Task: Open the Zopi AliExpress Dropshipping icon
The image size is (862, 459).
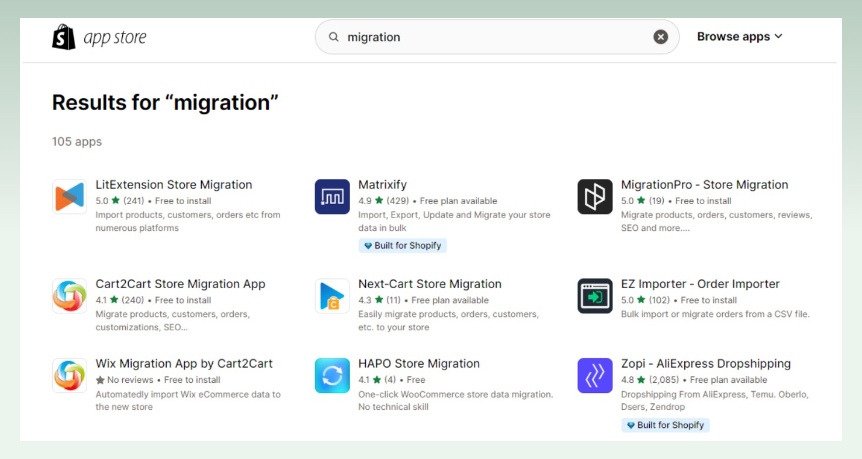Action: pos(595,375)
